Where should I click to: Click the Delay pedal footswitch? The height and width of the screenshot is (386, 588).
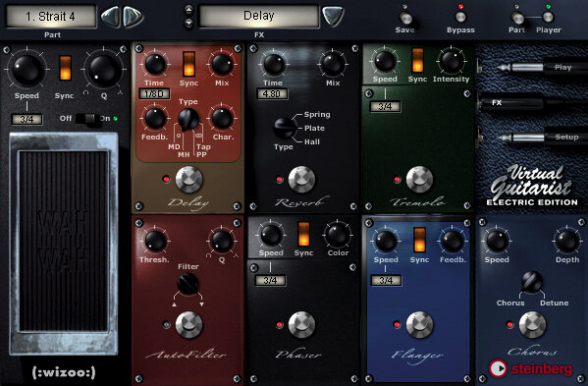(189, 180)
